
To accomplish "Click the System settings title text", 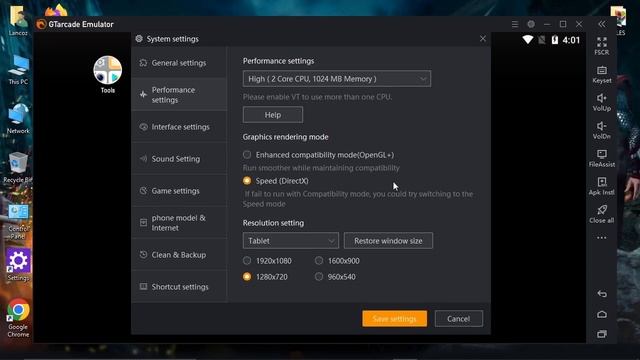I will [173, 39].
